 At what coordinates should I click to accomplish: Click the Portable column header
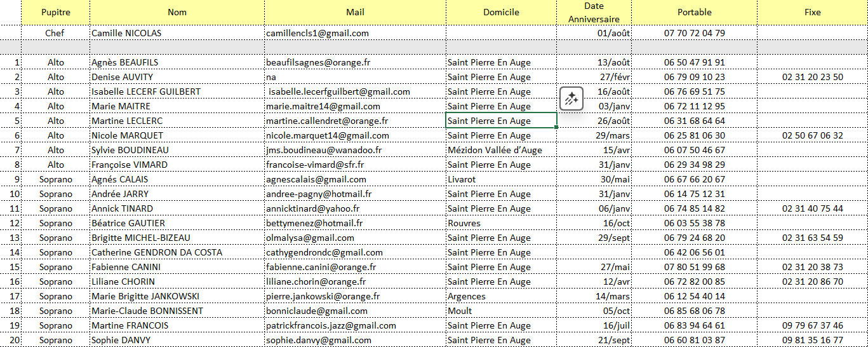point(694,12)
